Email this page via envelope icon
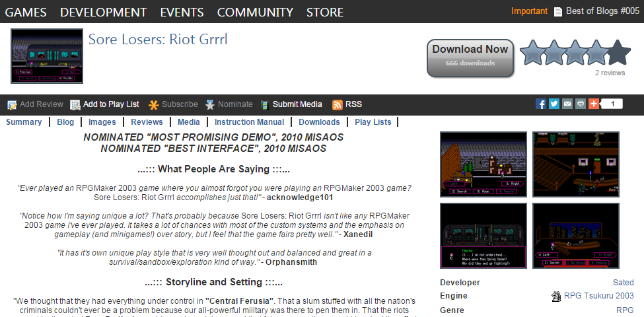Screen dimensions: 644x317 click(567, 104)
